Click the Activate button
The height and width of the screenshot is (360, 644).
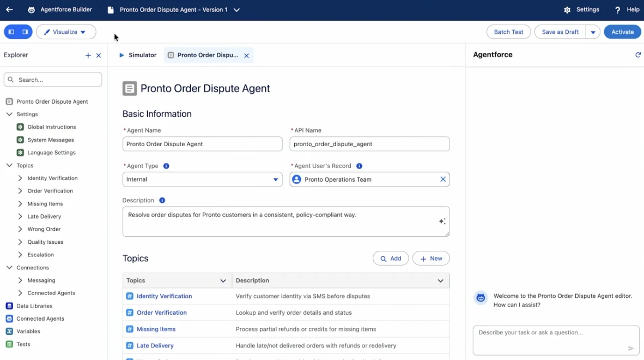pyautogui.click(x=622, y=32)
